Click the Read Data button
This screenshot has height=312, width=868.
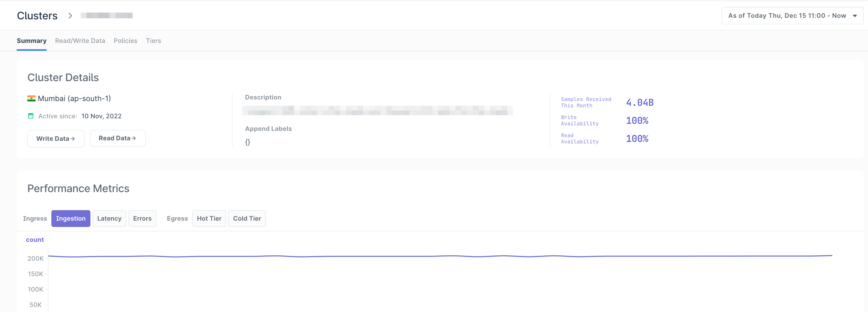[117, 138]
